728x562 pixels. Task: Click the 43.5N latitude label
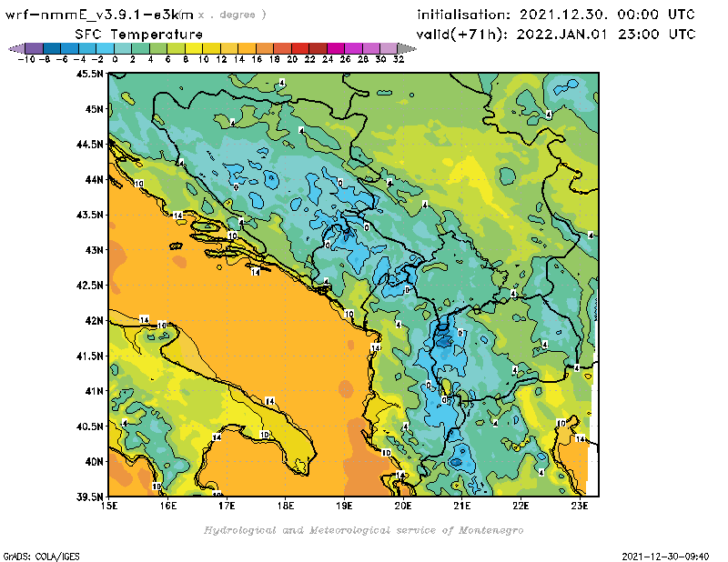click(89, 215)
